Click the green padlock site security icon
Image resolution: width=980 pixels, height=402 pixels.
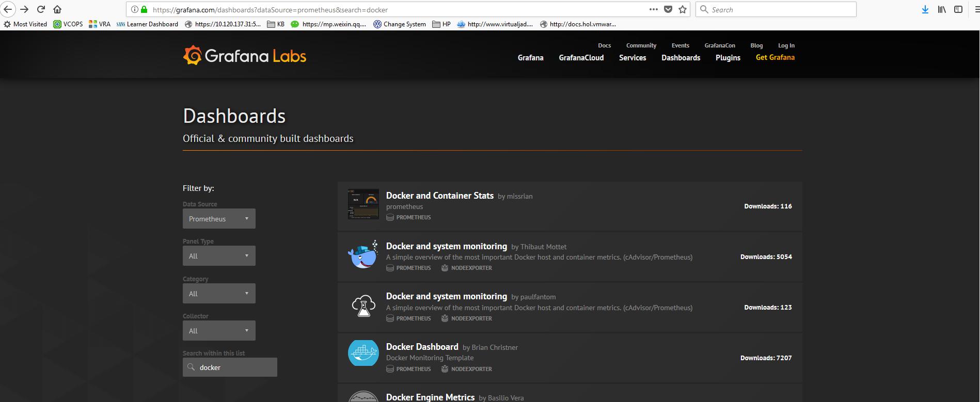pos(144,9)
